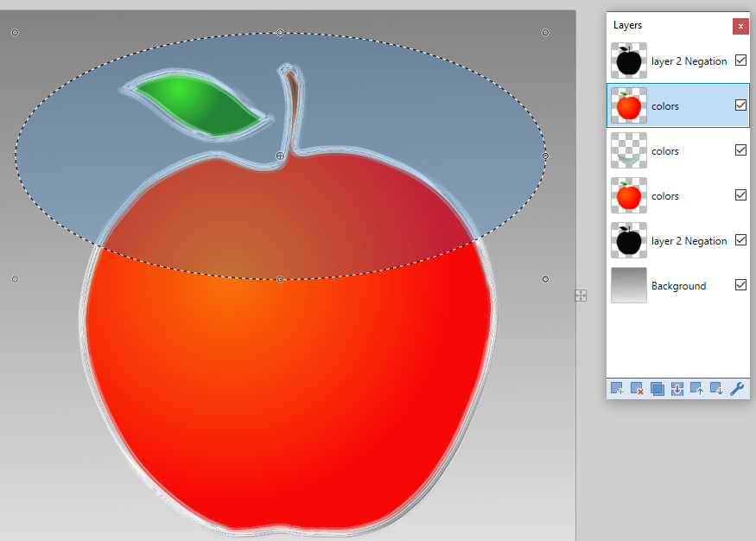Click the four-arrow move handle beside the canvas
The height and width of the screenshot is (541, 756).
coord(581,296)
